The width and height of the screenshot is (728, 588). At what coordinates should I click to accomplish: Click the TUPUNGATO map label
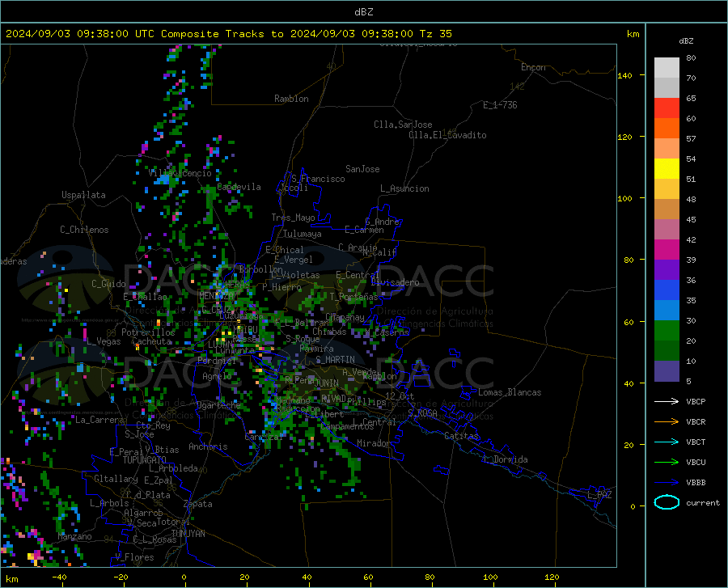(x=145, y=460)
